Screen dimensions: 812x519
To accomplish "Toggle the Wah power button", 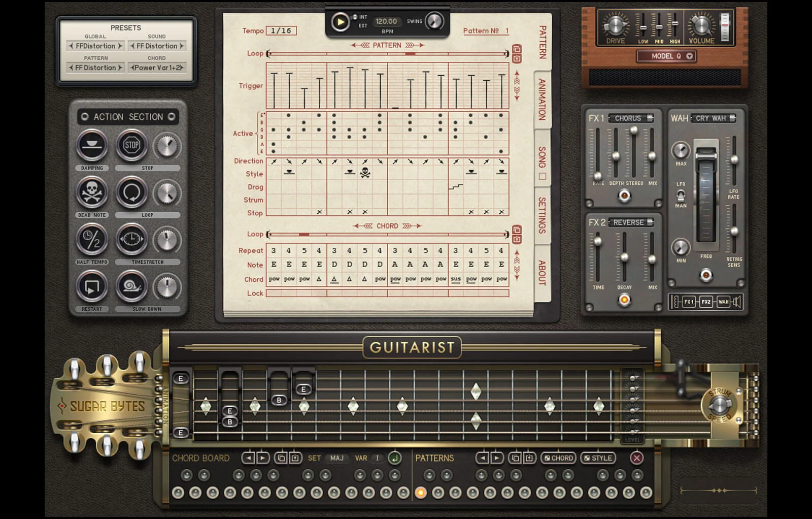I will click(x=706, y=275).
